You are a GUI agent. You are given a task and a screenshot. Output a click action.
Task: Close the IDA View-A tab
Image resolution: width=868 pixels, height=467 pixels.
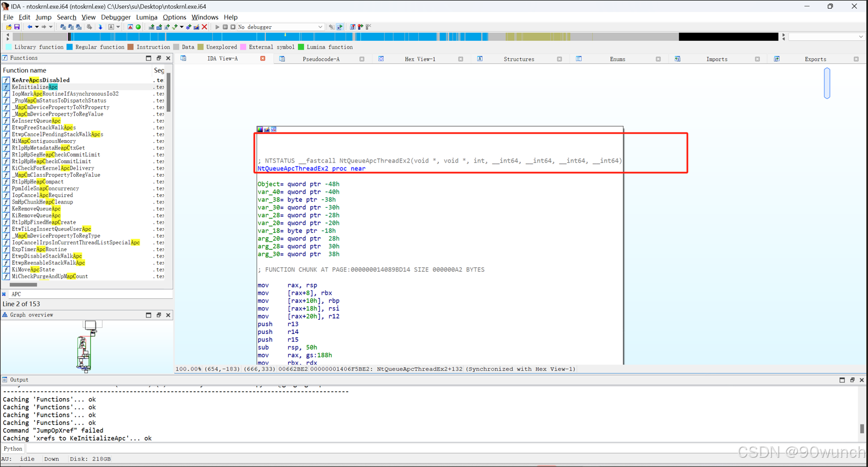263,59
